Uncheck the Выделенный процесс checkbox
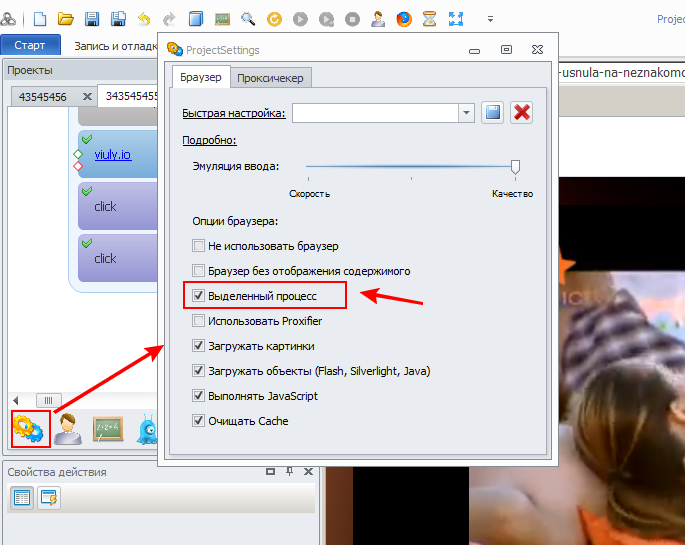 click(198, 296)
